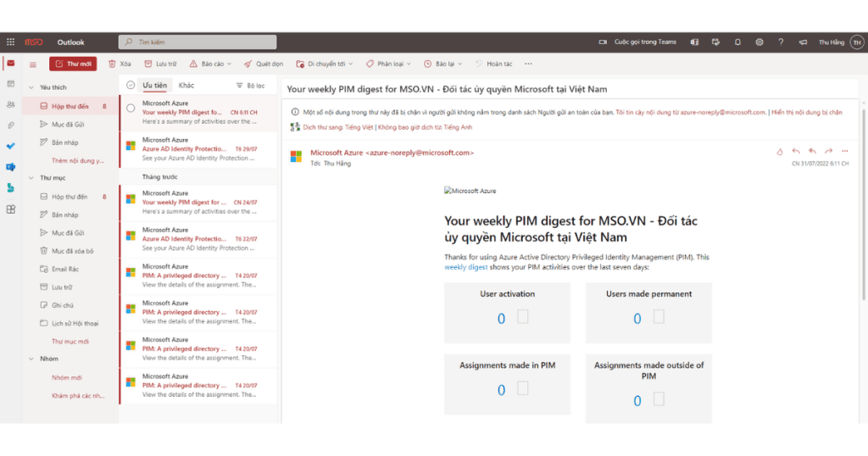Click the Forward arrow in message header

pos(828,152)
